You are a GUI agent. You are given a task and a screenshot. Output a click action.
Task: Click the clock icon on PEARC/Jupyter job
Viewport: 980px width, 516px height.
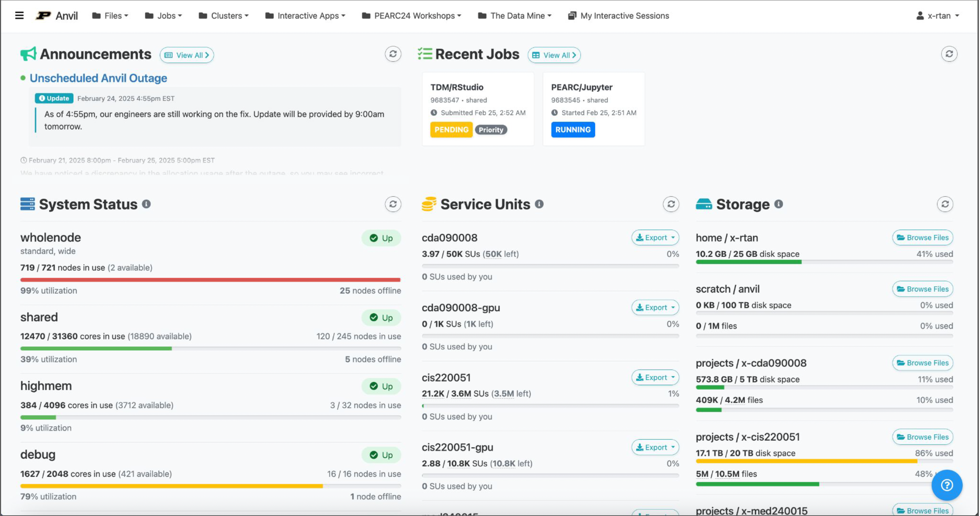tap(554, 113)
